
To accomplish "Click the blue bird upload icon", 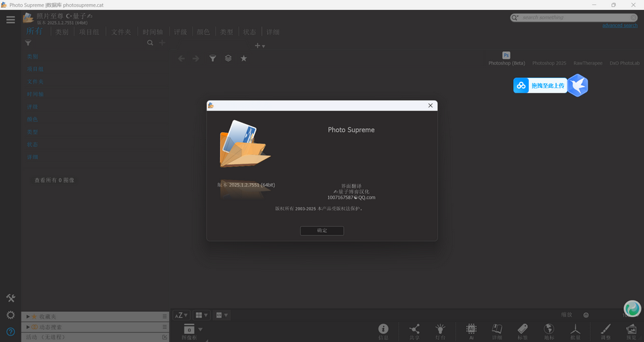I will [x=578, y=85].
